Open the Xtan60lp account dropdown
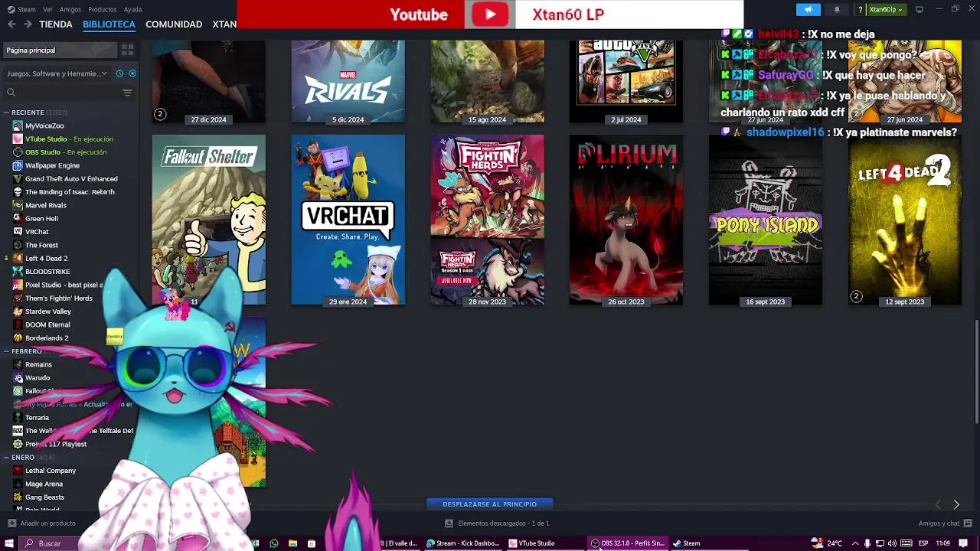The width and height of the screenshot is (980, 551). (885, 9)
